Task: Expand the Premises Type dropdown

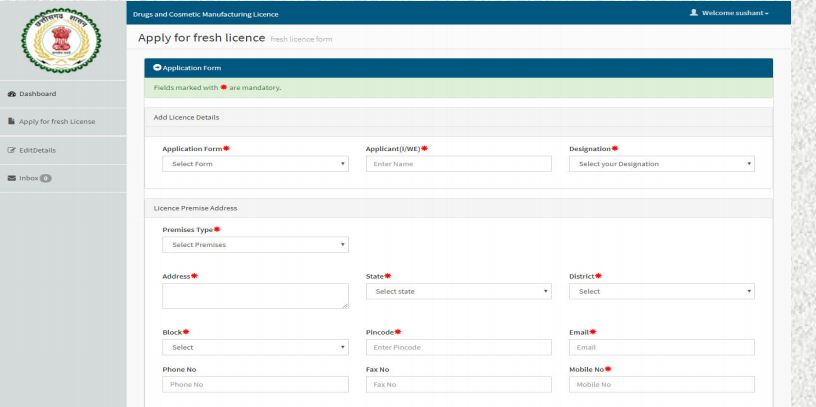Action: [255, 244]
